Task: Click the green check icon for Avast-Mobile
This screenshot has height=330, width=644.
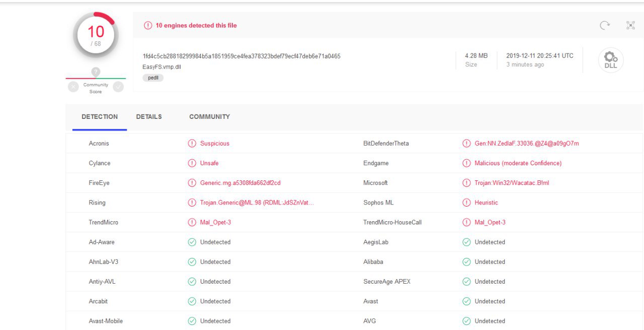Action: coord(192,321)
